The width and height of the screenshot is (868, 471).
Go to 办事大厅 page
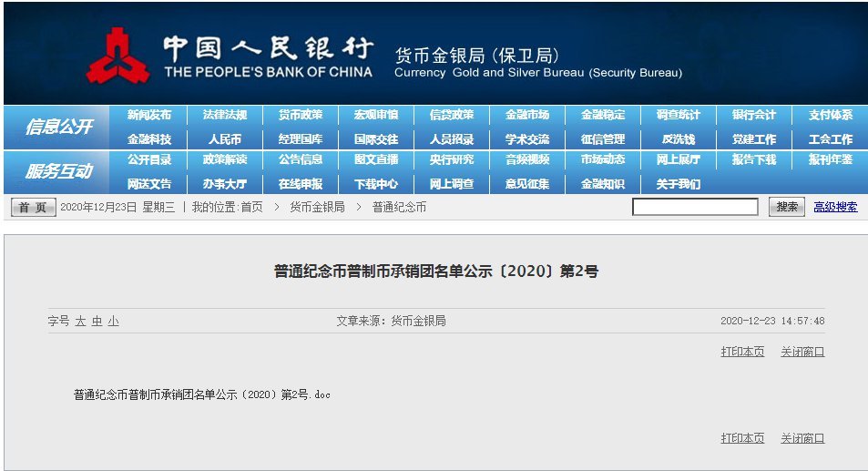click(x=225, y=184)
